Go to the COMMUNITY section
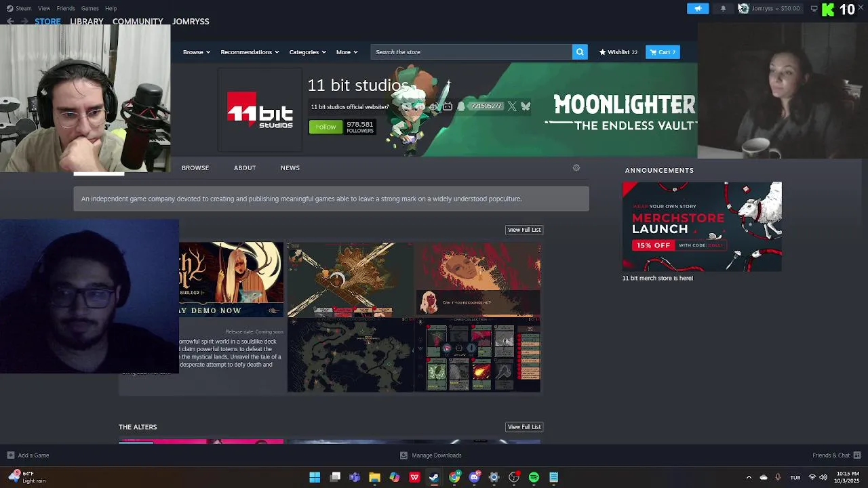868x488 pixels. point(138,21)
